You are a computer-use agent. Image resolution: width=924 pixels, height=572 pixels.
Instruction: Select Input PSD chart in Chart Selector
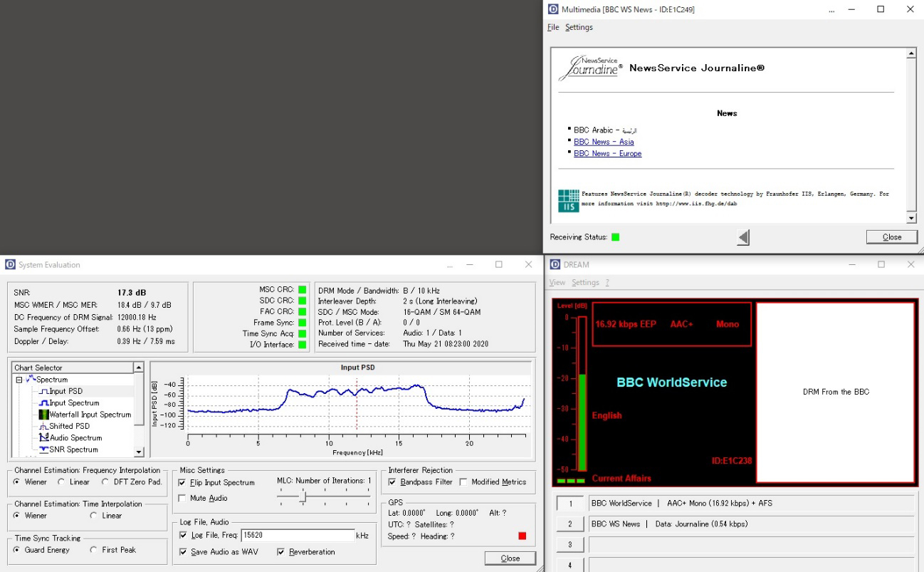(65, 391)
